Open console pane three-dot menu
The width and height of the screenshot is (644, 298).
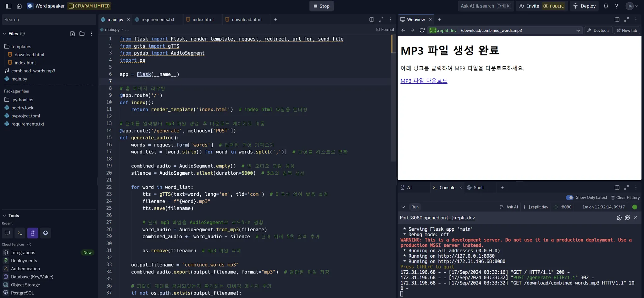coord(636,188)
